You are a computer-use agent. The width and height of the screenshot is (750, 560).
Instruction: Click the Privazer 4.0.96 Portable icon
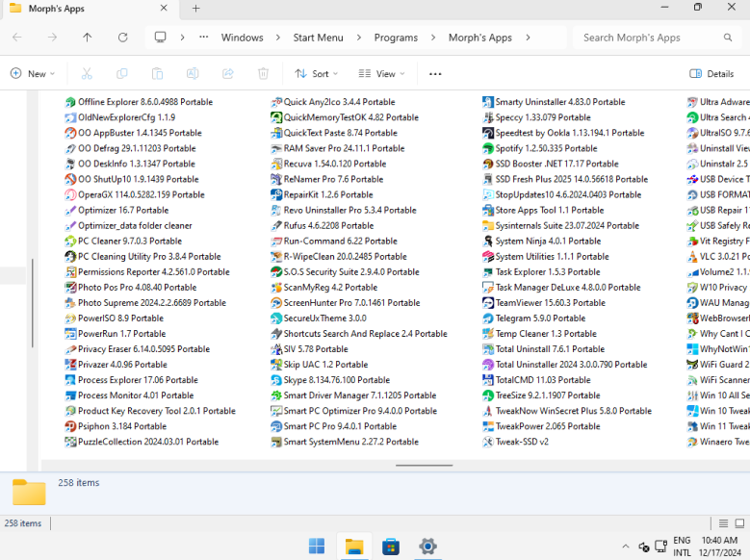coord(70,365)
